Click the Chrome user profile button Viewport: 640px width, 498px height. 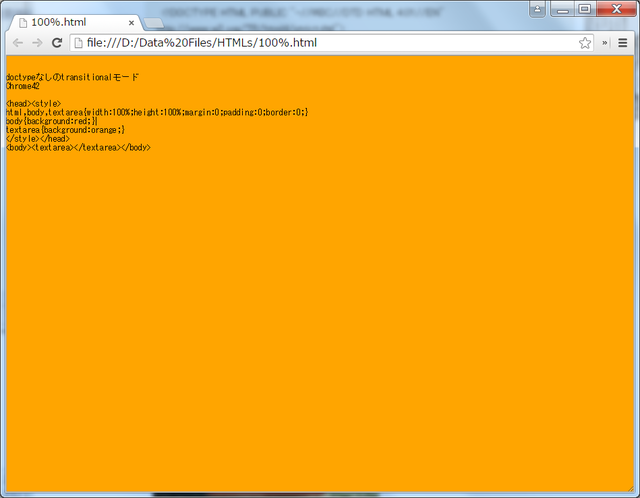(x=537, y=9)
